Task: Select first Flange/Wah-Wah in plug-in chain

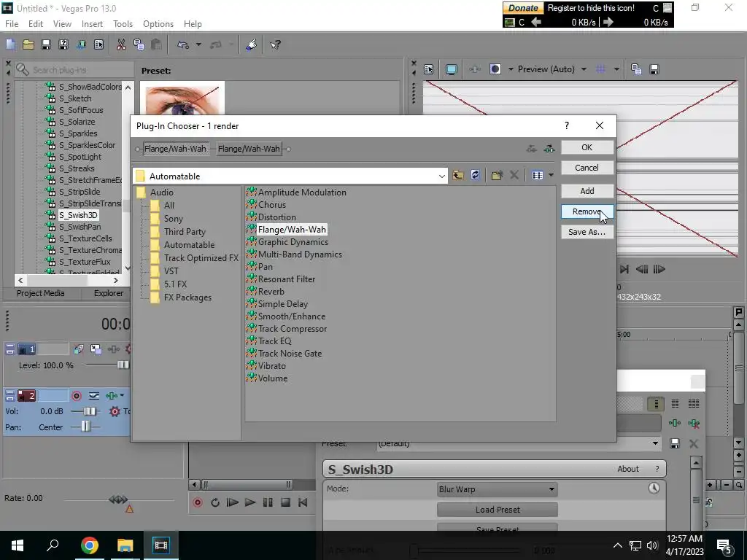Action: 175,149
